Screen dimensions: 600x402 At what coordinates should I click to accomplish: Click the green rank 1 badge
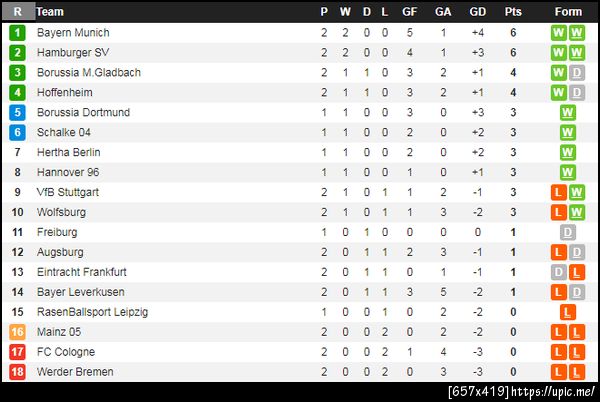click(17, 33)
